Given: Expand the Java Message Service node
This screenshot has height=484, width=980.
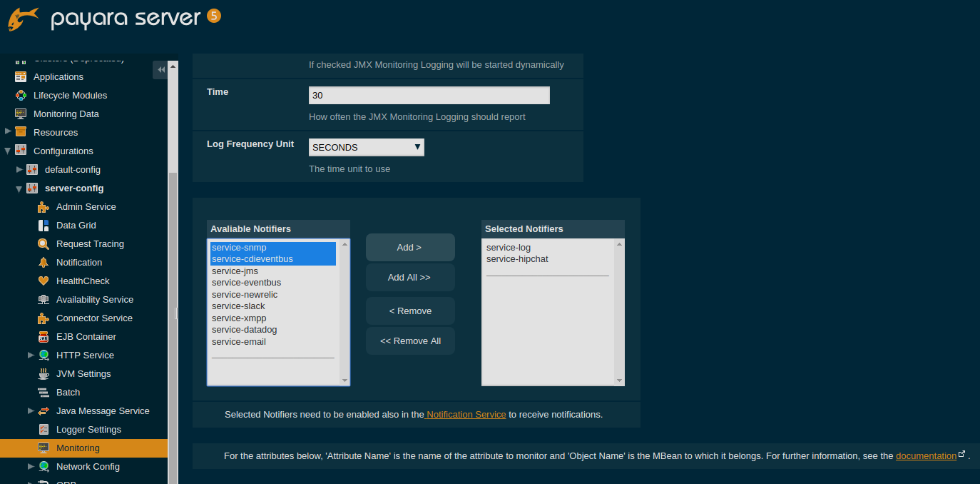Looking at the screenshot, I should coord(31,410).
